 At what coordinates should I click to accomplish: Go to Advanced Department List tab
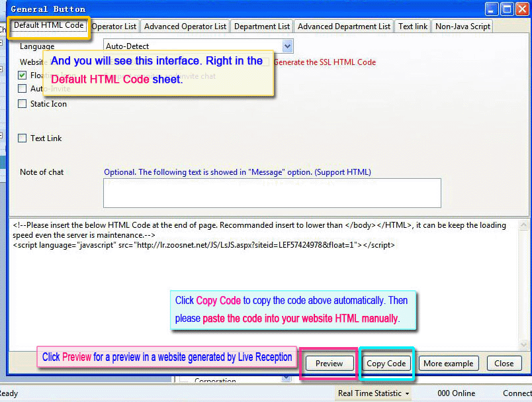coord(344,26)
